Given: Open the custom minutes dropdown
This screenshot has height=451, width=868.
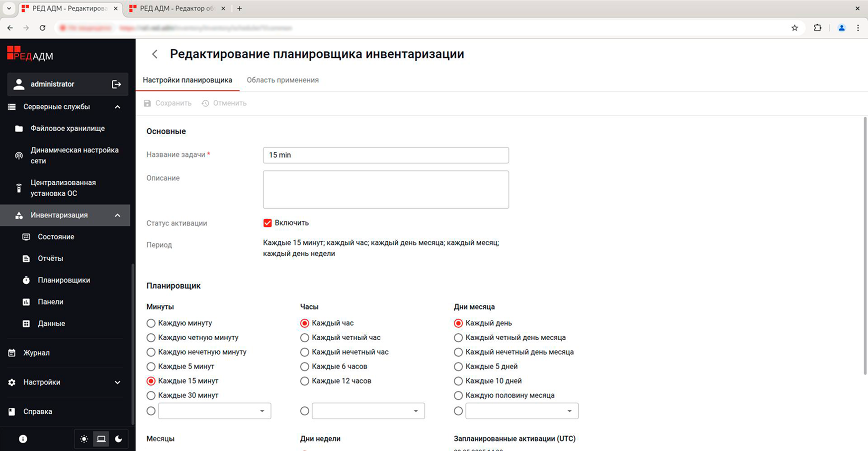Looking at the screenshot, I should [215, 411].
